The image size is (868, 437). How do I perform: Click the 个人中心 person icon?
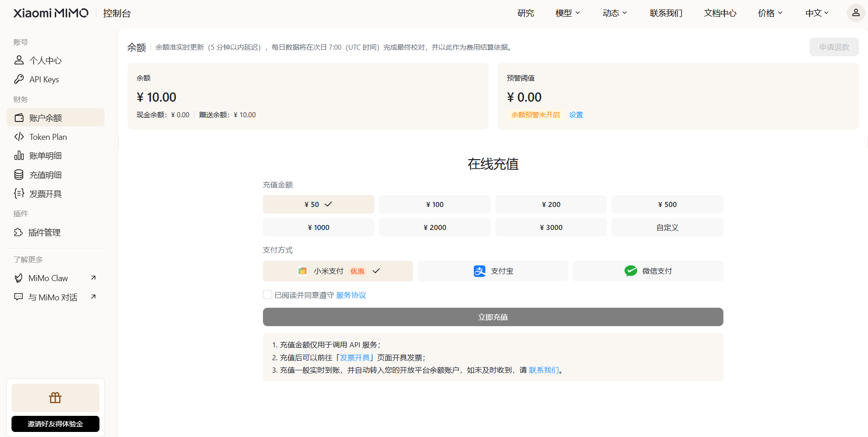[19, 60]
